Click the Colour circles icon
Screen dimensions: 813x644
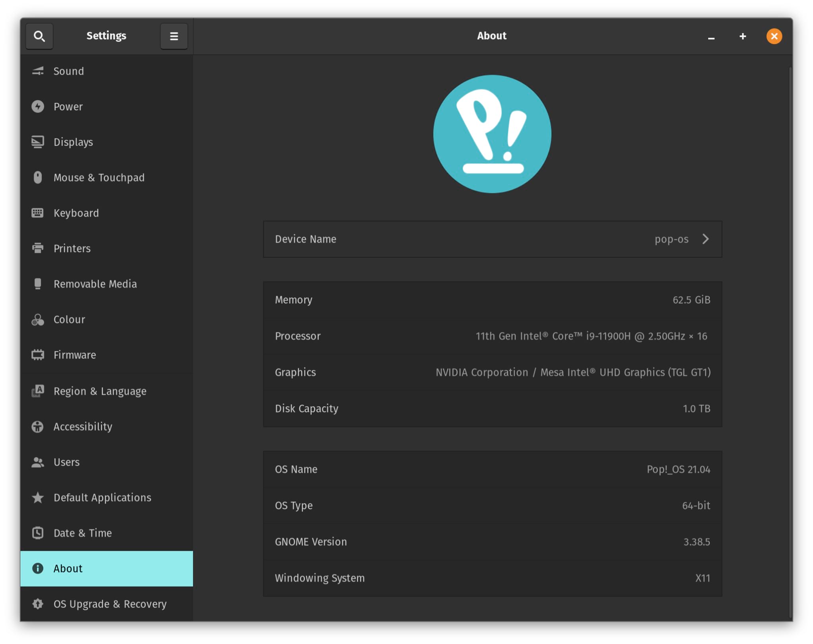coord(38,319)
